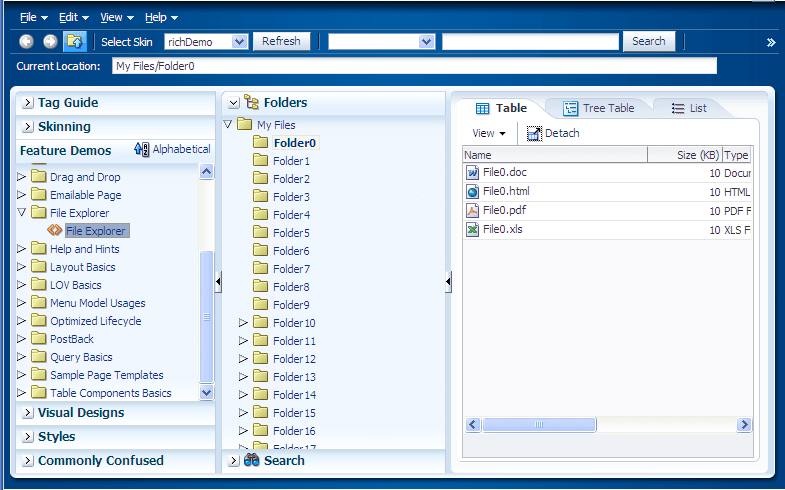Click the binoculars icon in the Search panel
The width and height of the screenshot is (785, 490).
[251, 460]
